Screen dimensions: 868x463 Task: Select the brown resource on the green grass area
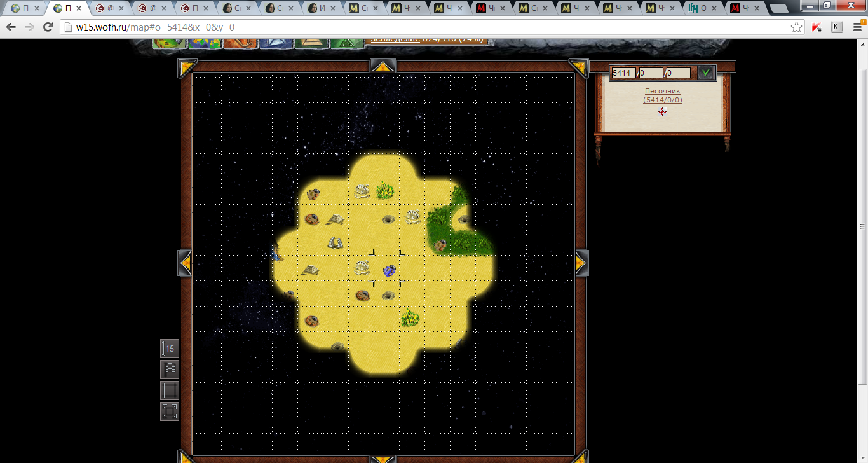pos(440,244)
